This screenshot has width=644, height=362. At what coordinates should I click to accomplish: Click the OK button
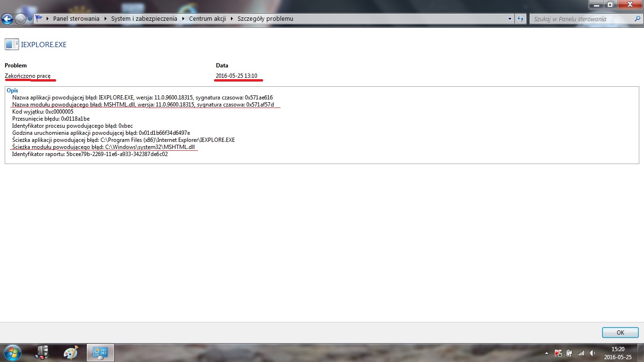pos(620,332)
